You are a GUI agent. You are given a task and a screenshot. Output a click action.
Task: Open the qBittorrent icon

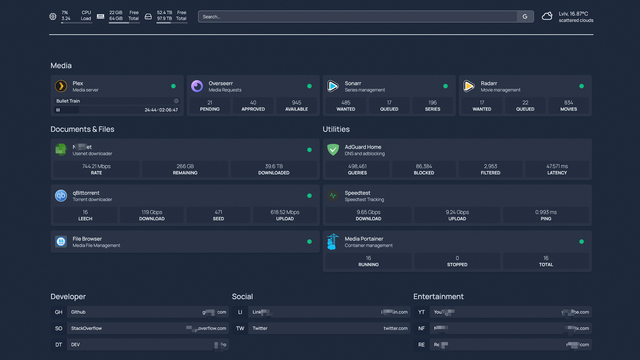point(61,196)
